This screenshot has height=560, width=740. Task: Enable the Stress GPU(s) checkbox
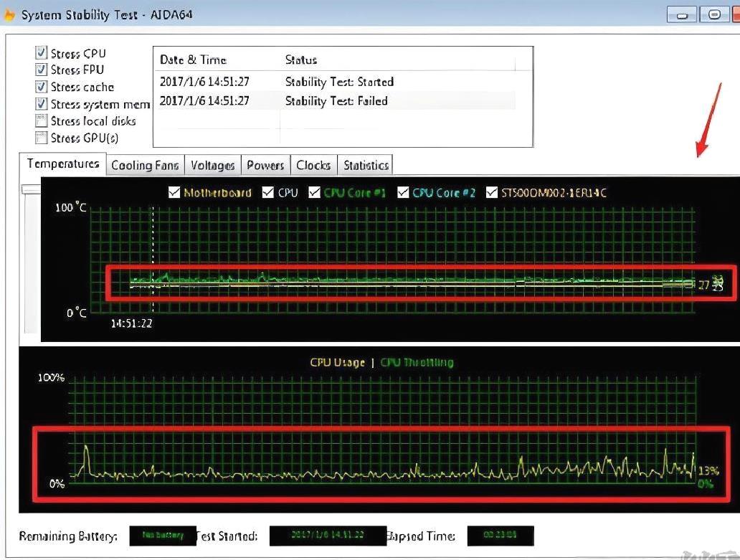pyautogui.click(x=42, y=138)
